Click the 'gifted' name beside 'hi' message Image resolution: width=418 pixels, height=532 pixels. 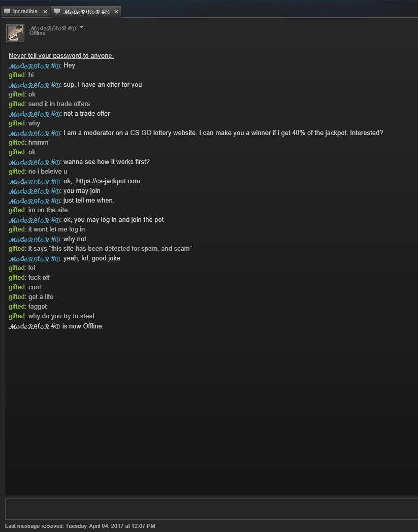coord(17,75)
